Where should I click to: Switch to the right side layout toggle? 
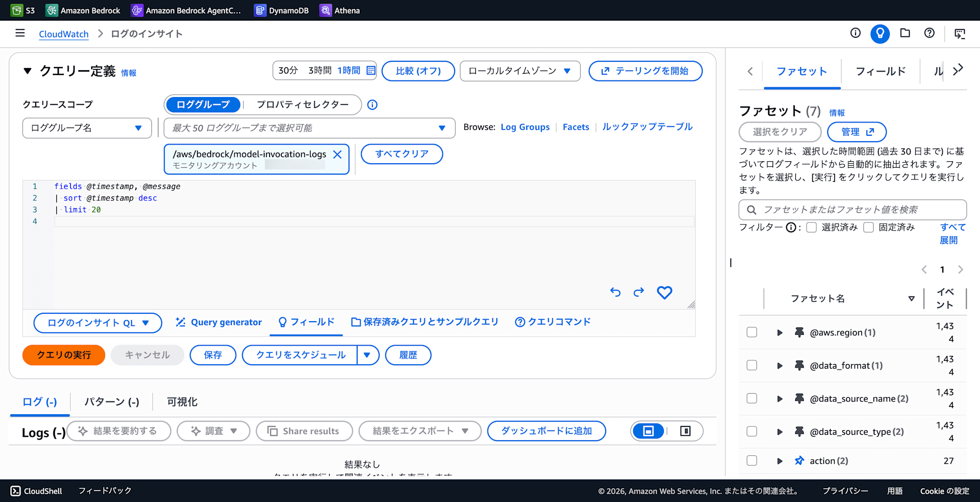pyautogui.click(x=685, y=431)
